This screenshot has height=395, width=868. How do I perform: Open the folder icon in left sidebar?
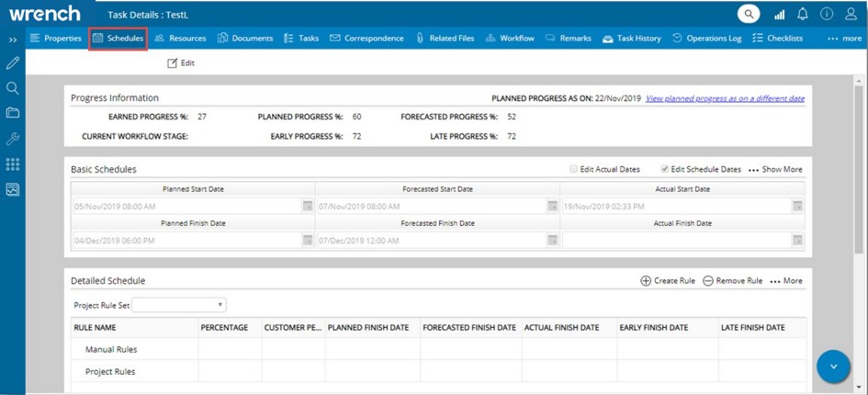13,113
